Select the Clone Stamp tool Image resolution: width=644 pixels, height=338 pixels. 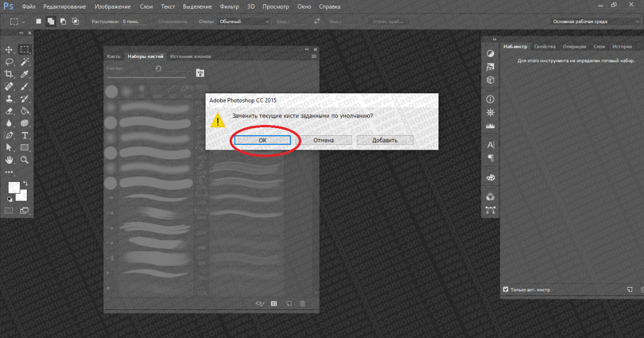[9, 99]
